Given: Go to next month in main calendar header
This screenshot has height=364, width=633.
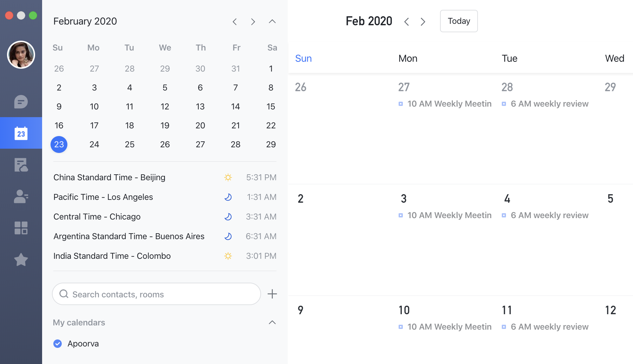Looking at the screenshot, I should tap(423, 22).
